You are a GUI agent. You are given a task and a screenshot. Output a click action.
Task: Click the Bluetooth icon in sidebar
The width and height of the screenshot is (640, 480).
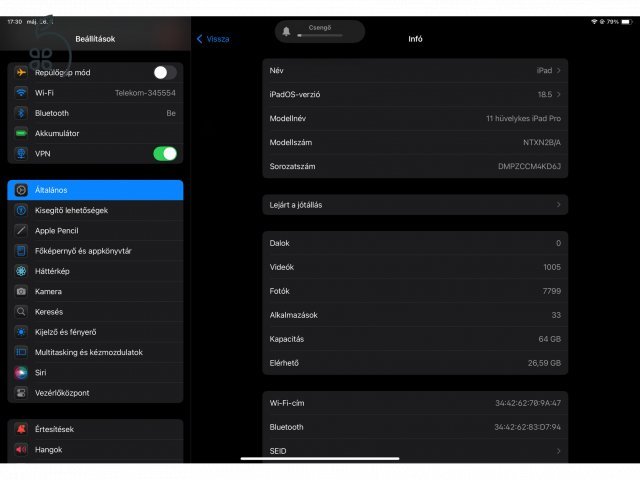[21, 113]
